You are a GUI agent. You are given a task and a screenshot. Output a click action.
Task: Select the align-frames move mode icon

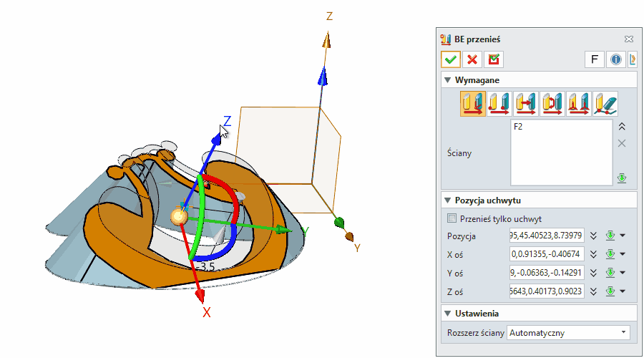578,104
